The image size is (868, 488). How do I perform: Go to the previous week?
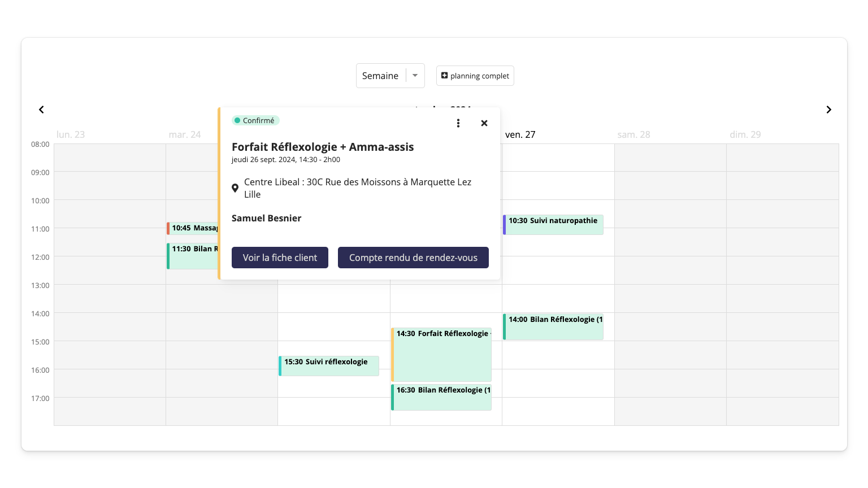pyautogui.click(x=41, y=110)
